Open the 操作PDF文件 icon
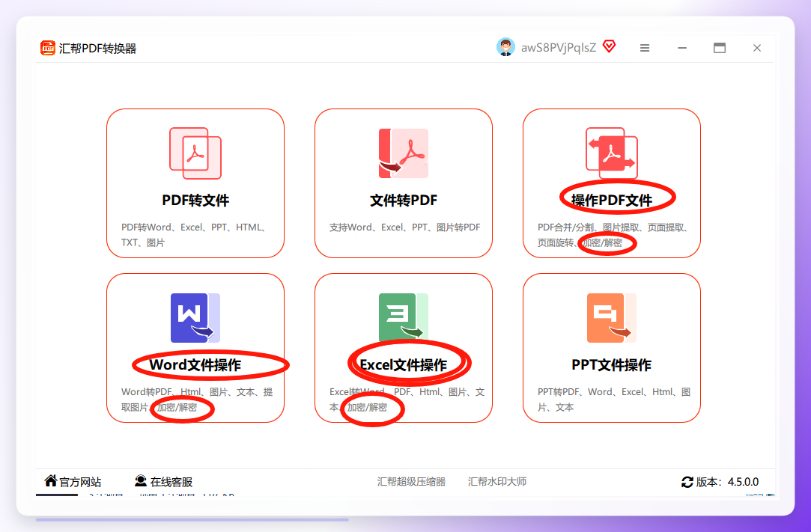Viewport: 811px width, 532px height. [611, 153]
